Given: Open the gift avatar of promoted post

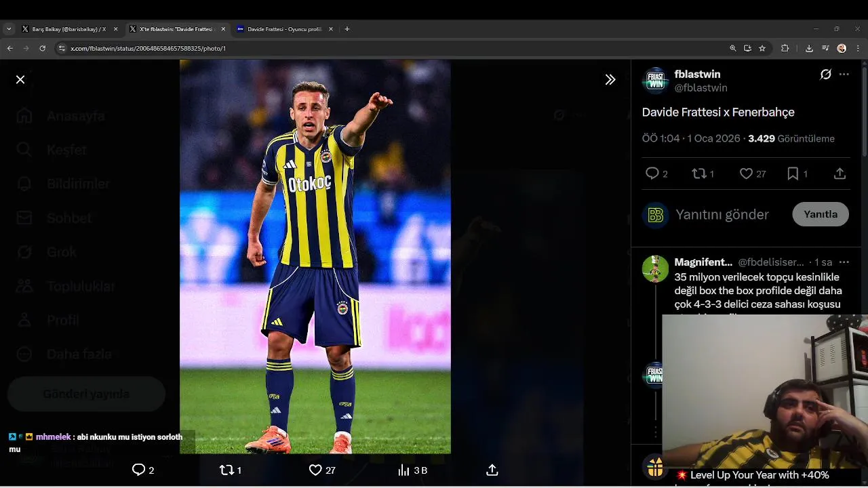Looking at the screenshot, I should coord(655,467).
